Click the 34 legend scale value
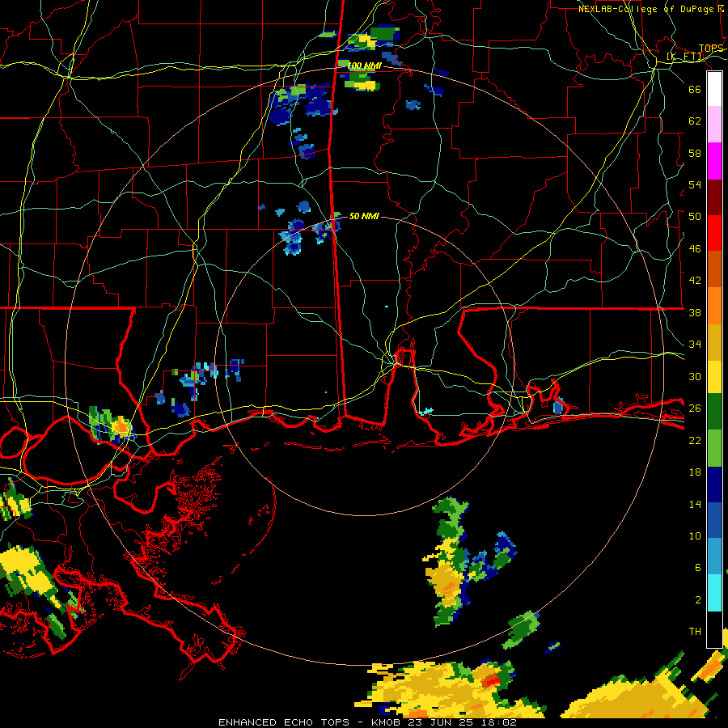 695,345
